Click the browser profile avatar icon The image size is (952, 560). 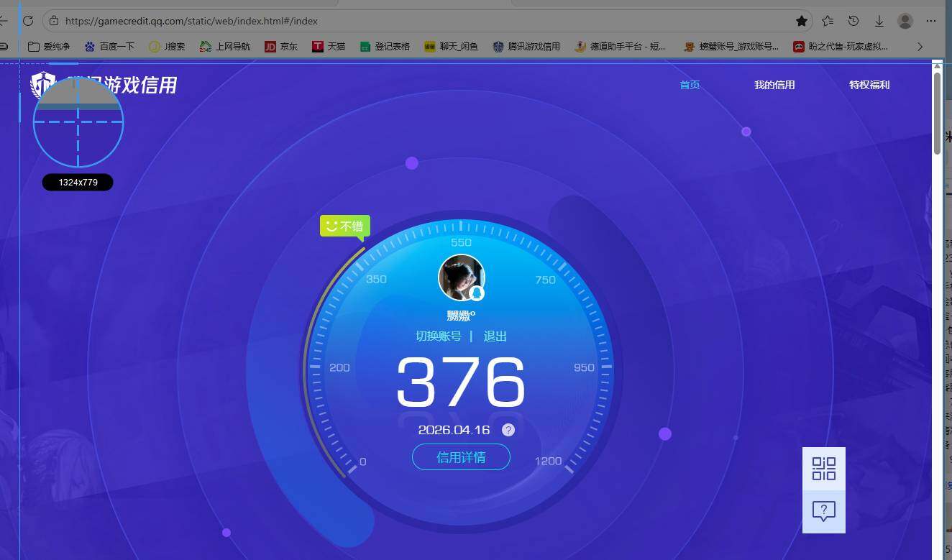coord(905,21)
